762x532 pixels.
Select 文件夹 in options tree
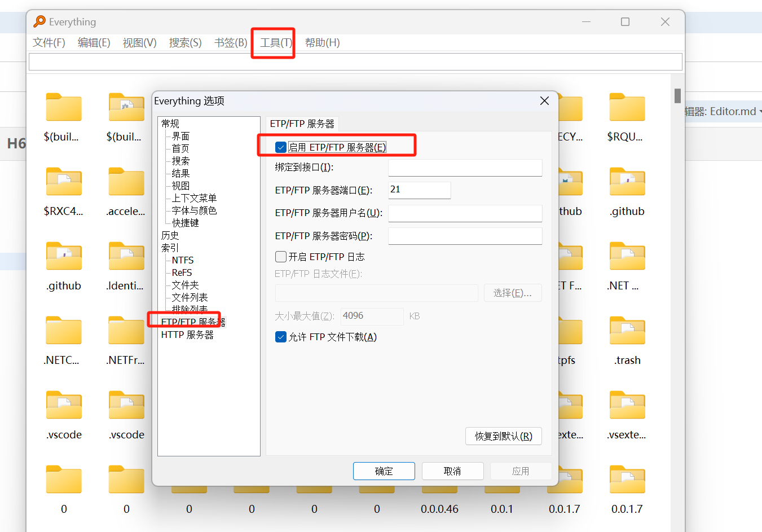coord(185,285)
